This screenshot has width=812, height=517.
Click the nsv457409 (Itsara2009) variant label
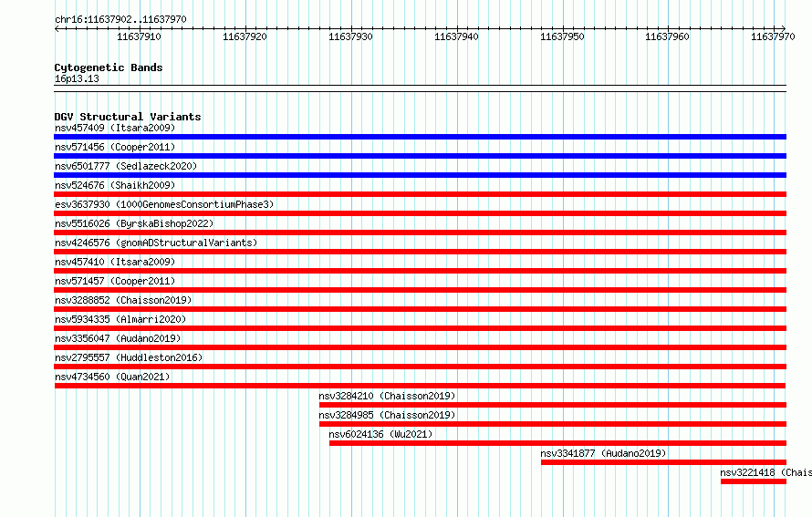point(115,128)
